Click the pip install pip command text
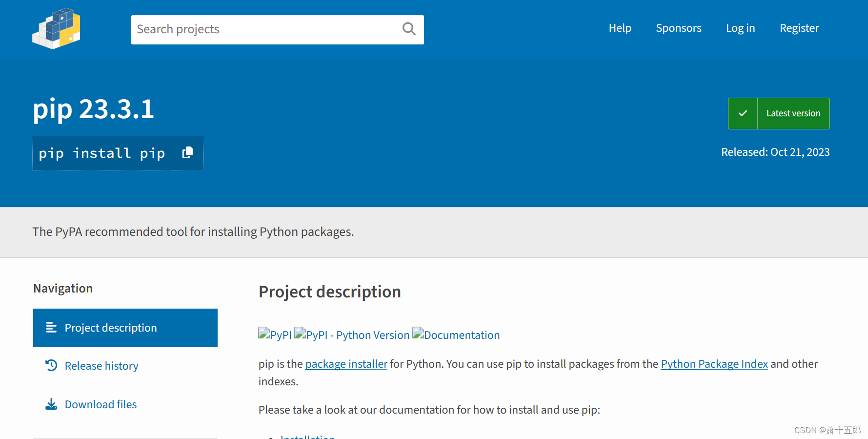This screenshot has height=439, width=868. coord(101,153)
